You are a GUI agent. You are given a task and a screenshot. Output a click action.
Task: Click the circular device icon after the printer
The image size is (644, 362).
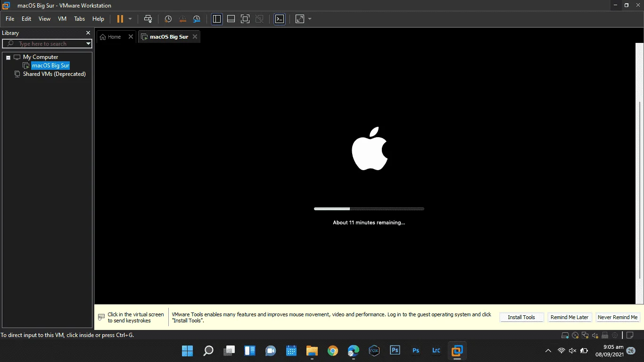pos(615,336)
